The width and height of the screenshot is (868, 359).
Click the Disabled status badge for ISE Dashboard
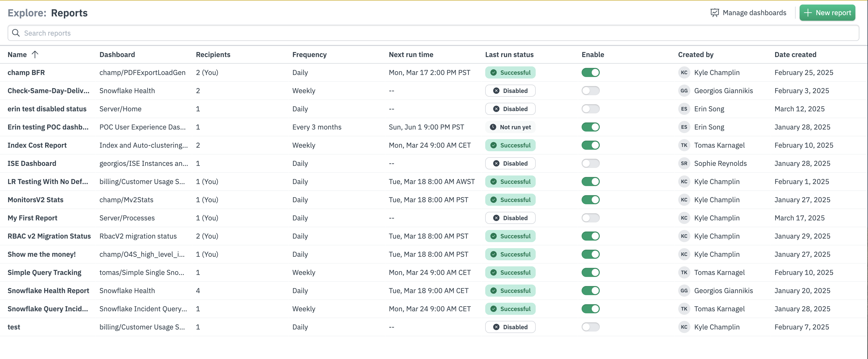[510, 164]
